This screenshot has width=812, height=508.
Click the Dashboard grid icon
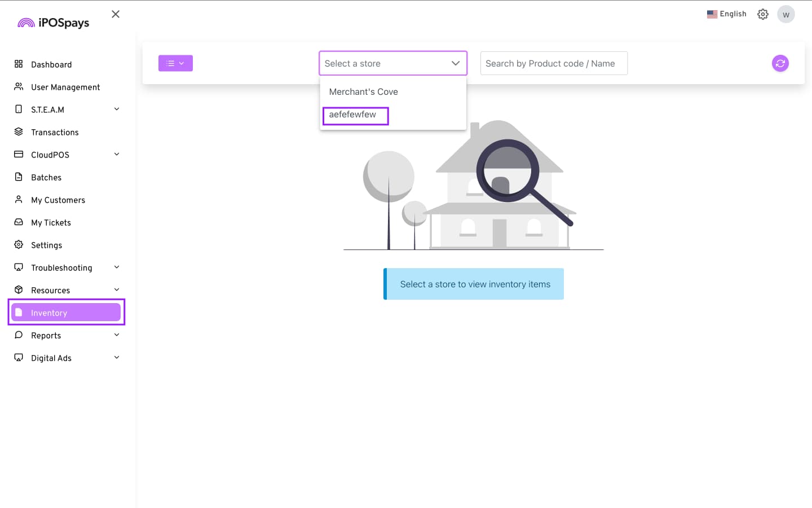click(19, 64)
